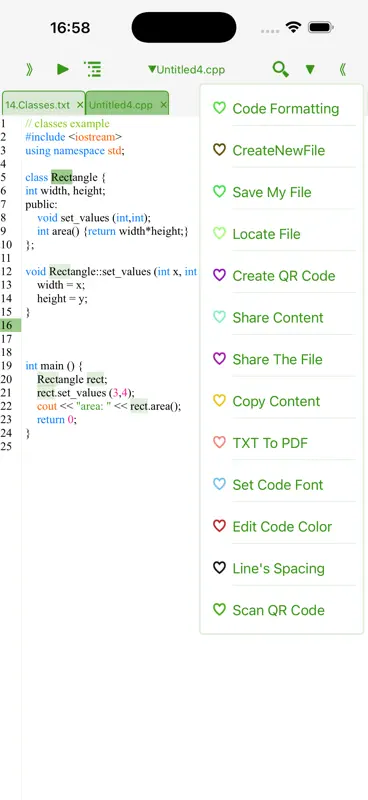Tap yellow heart beside Copy Content
368x800 pixels.
[x=219, y=401]
